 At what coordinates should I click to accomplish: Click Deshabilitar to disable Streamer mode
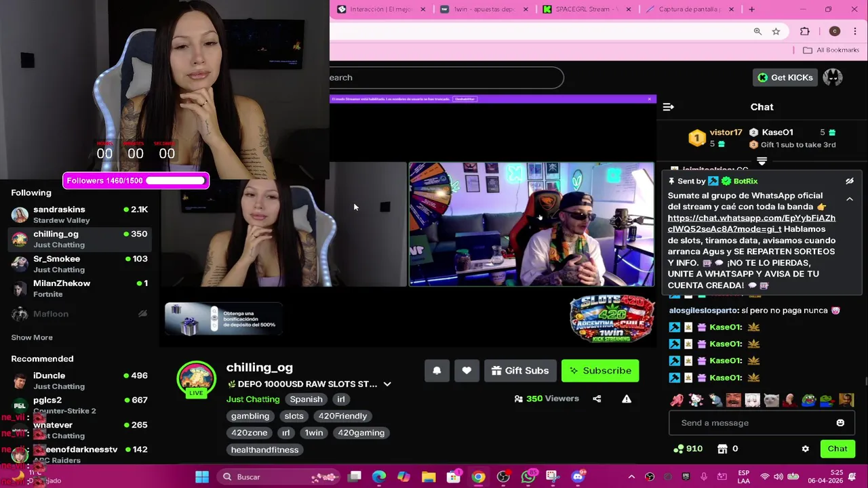pyautogui.click(x=465, y=99)
